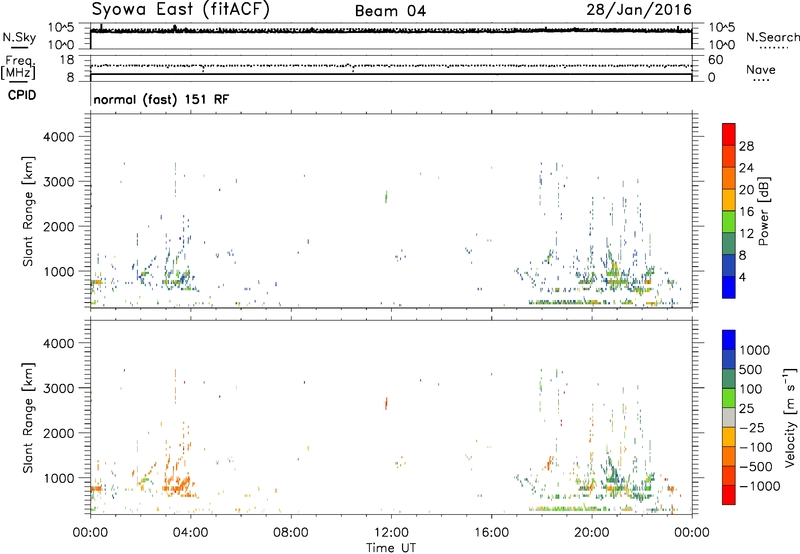Select the 'Freq. [MHz]' axis label
800x554 pixels.
click(18, 68)
